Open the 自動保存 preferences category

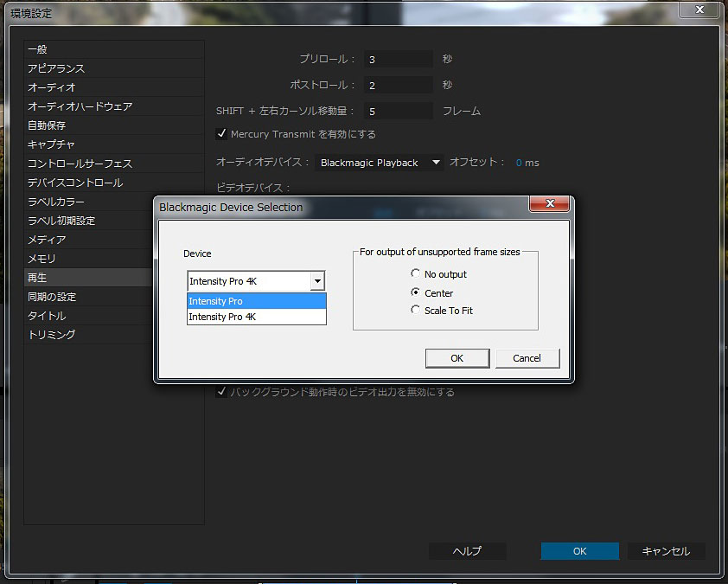[114, 125]
